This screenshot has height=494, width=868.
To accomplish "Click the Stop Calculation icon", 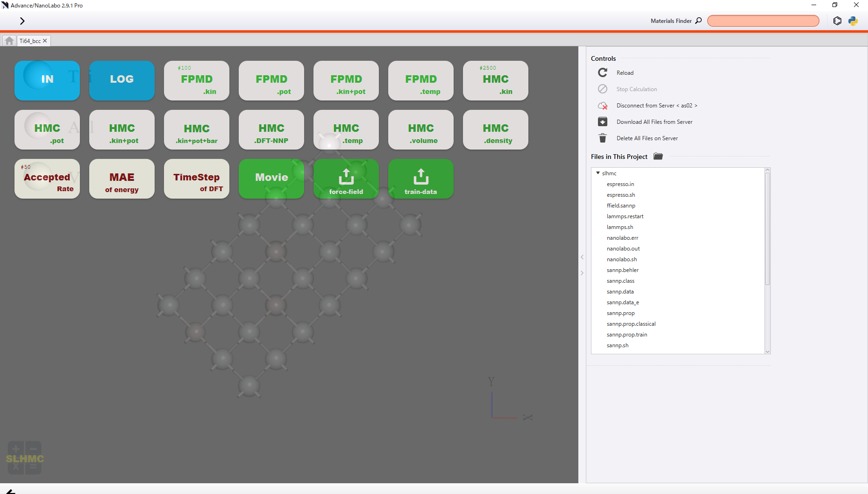I will pos(603,89).
